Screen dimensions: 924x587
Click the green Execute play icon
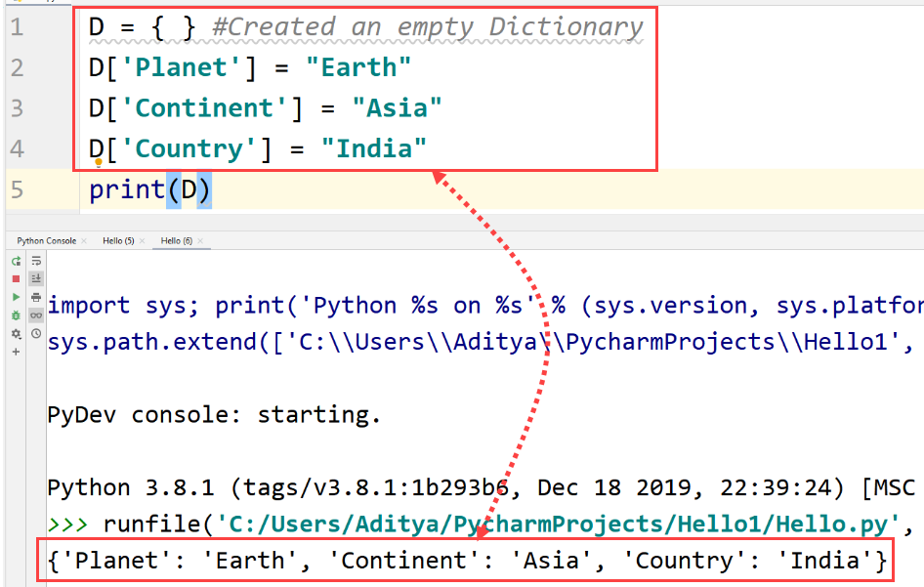(16, 297)
